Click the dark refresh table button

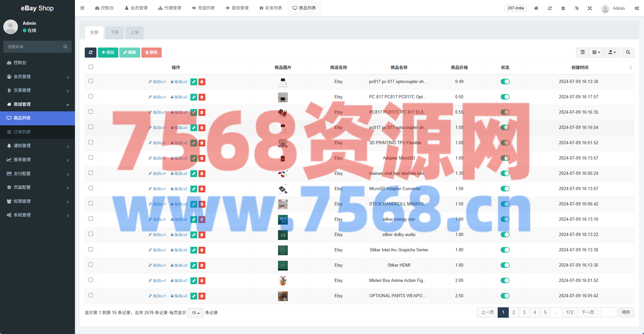(91, 52)
